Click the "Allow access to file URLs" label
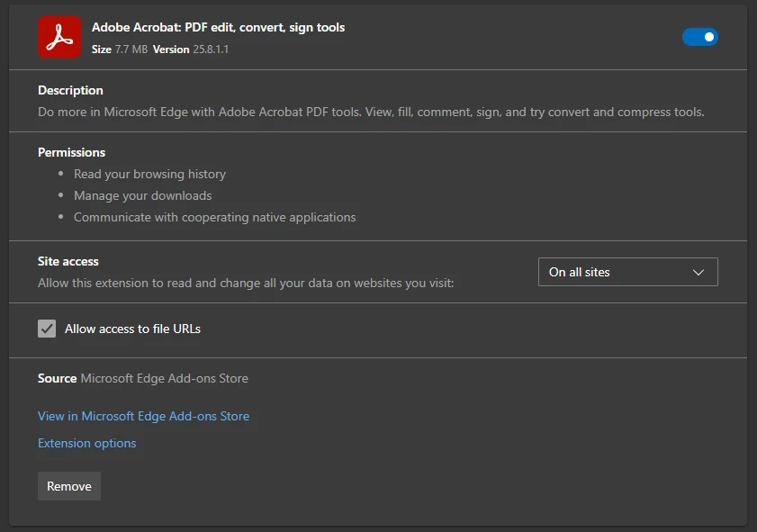Screen dimensions: 757x532 tap(132, 329)
